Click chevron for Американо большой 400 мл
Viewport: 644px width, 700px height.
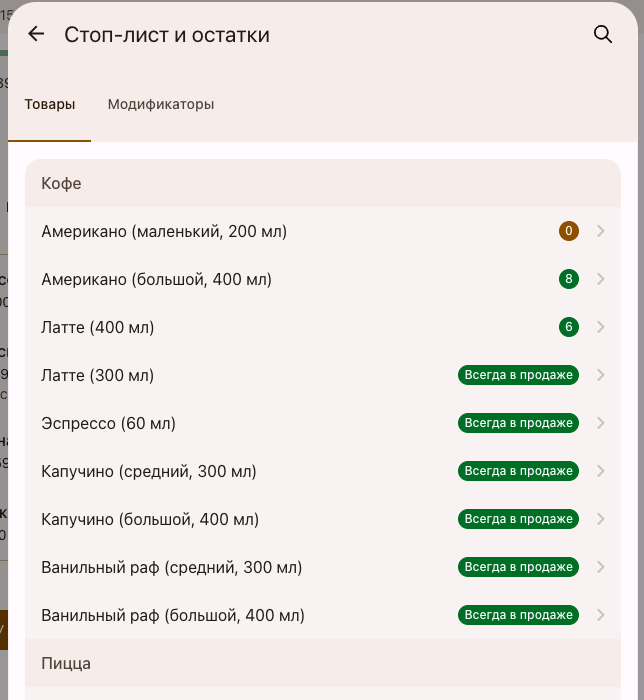601,279
